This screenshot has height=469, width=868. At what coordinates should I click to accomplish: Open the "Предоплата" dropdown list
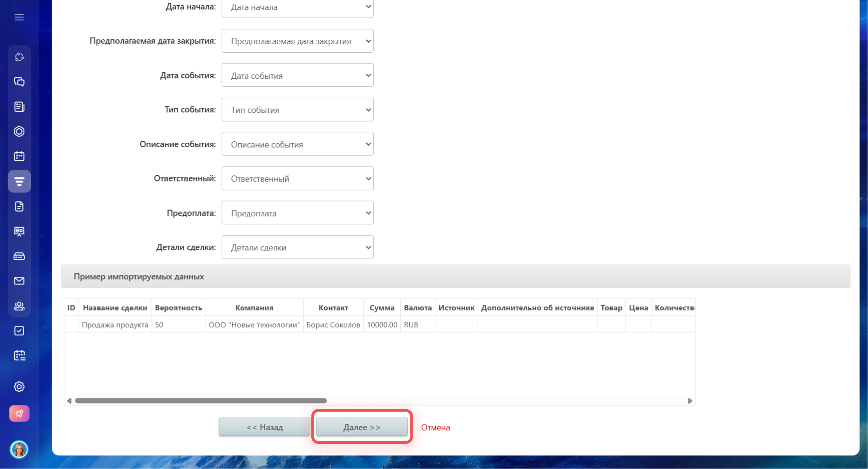(298, 213)
